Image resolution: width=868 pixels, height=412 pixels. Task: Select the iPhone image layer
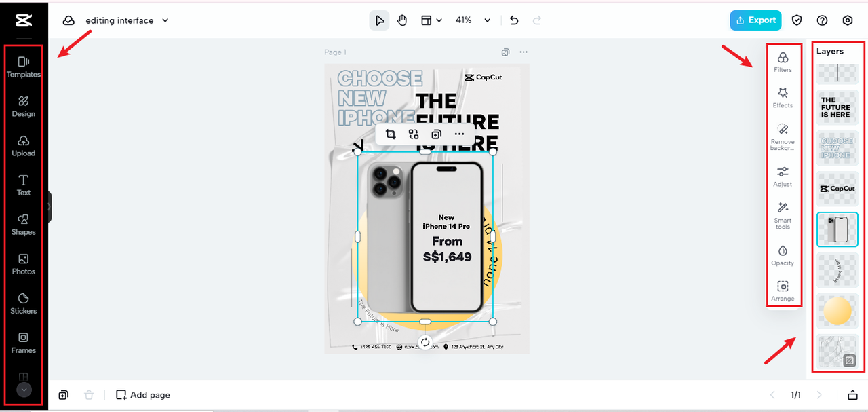837,229
